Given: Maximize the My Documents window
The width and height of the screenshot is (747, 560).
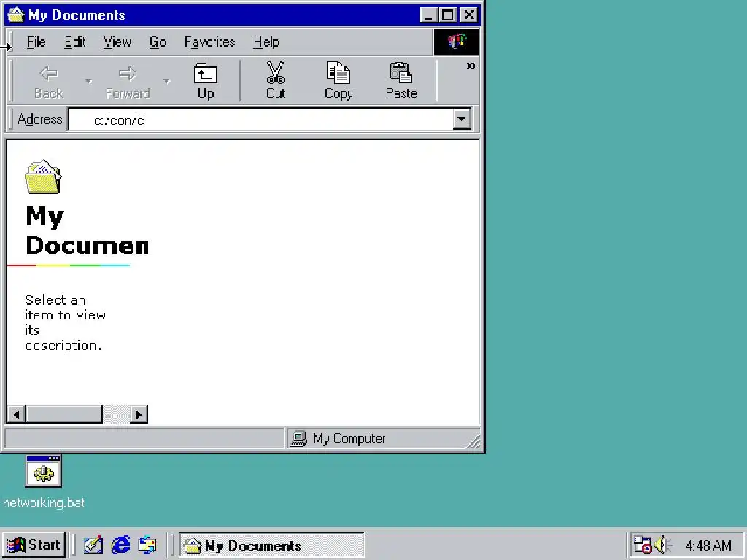Looking at the screenshot, I should [x=447, y=15].
